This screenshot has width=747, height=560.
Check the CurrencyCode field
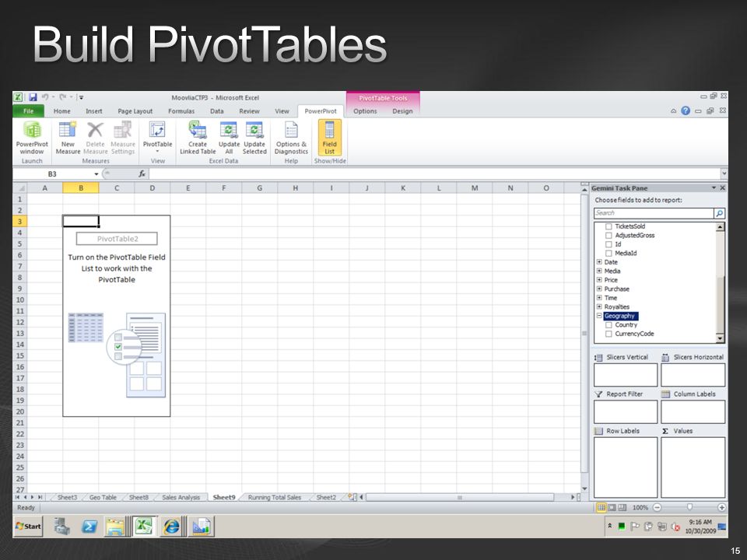tap(608, 334)
